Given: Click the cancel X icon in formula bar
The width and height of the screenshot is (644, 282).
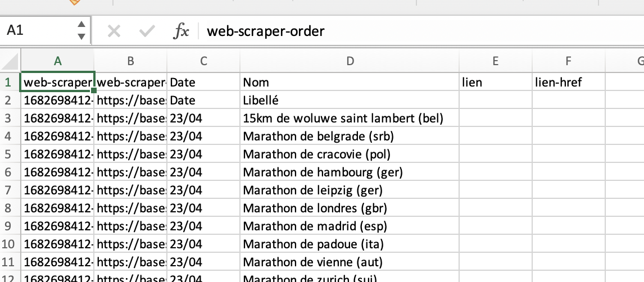Looking at the screenshot, I should tap(114, 31).
